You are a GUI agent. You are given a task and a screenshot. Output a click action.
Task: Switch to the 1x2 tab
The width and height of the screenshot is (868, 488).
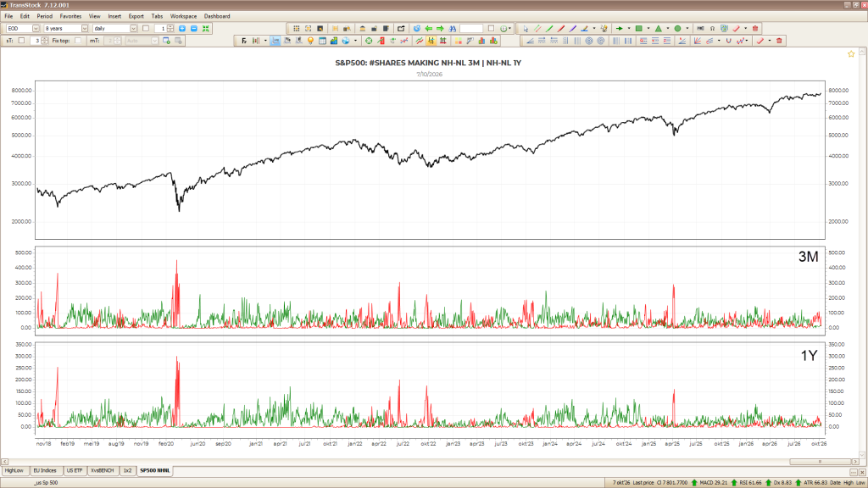[x=127, y=470]
